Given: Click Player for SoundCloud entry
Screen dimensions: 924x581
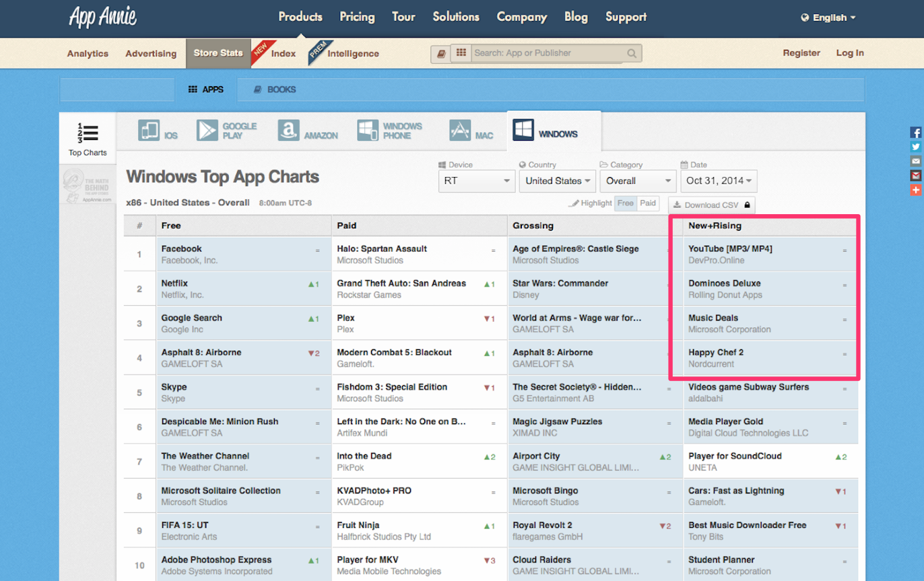Looking at the screenshot, I should pos(735,456).
